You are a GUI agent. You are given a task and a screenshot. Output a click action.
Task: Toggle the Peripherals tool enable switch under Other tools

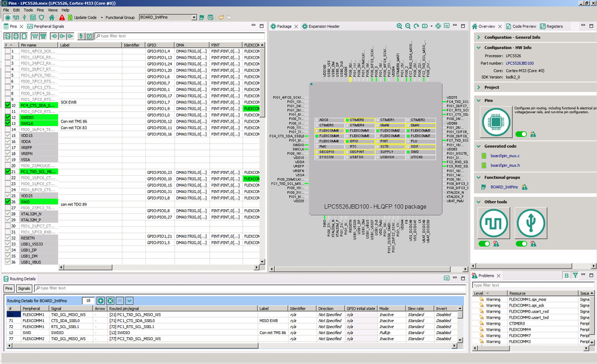[521, 244]
